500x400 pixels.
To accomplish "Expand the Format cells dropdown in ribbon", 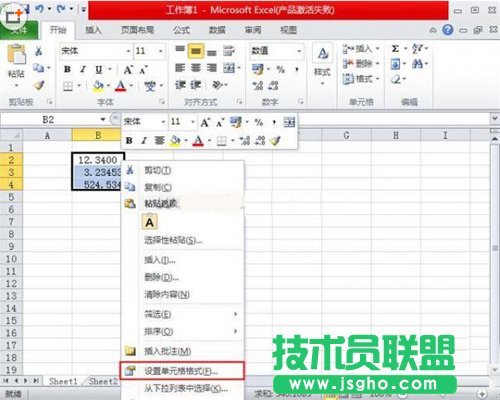I will click(x=378, y=79).
